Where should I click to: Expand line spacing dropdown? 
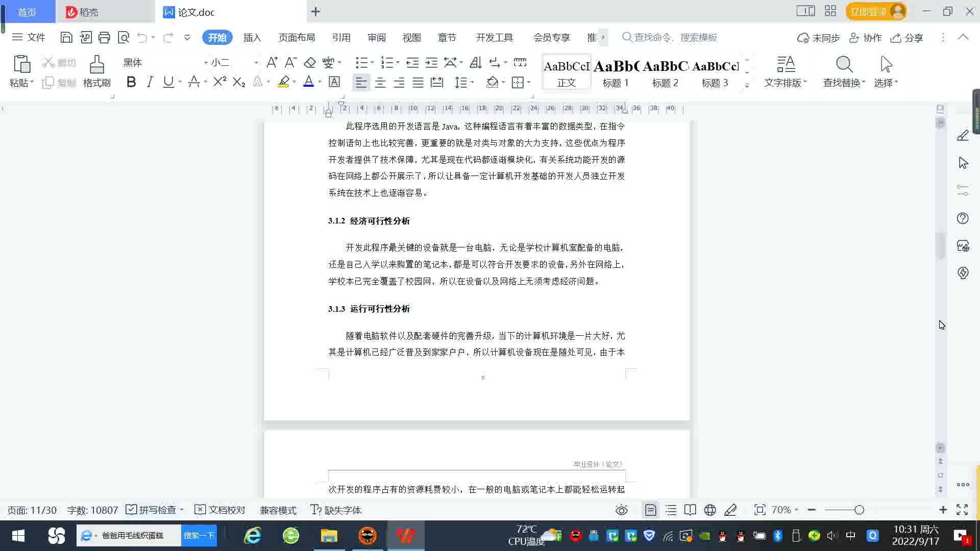pyautogui.click(x=473, y=82)
